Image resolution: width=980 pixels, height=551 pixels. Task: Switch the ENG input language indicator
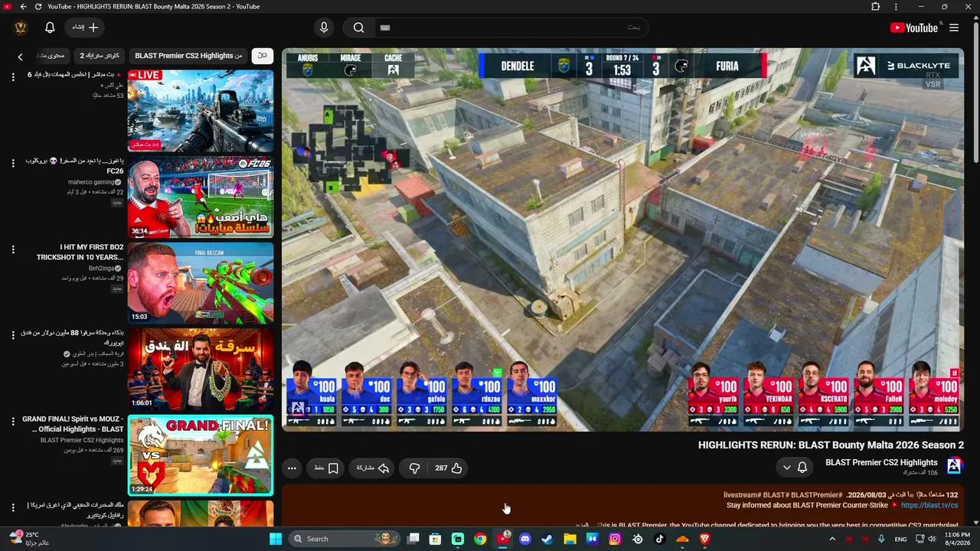900,539
